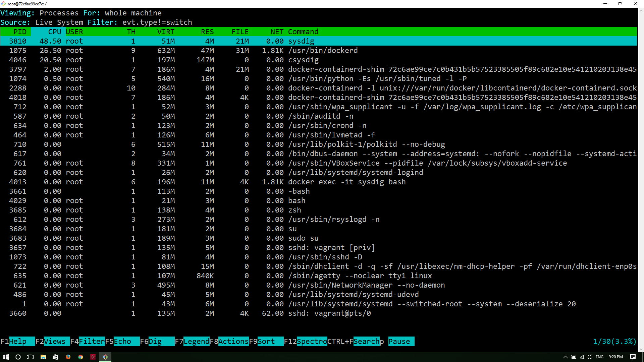The width and height of the screenshot is (644, 362).
Task: Open Microsoft Store from taskbar
Action: coord(56,357)
